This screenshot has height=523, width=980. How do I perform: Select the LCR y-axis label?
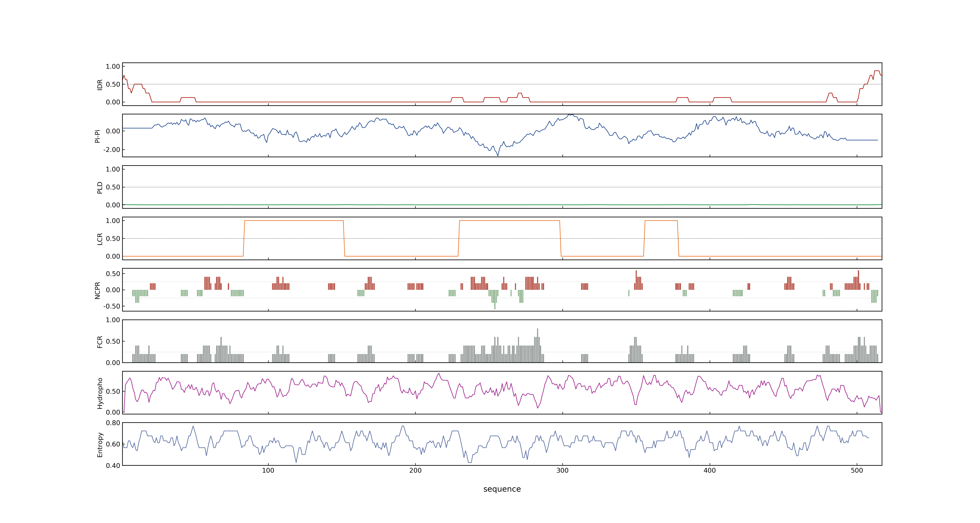(x=100, y=239)
